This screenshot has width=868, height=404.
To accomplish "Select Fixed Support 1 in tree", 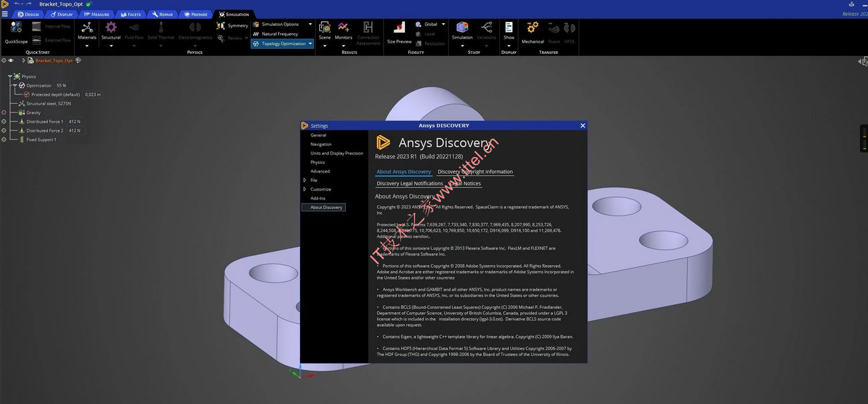I will pyautogui.click(x=41, y=140).
